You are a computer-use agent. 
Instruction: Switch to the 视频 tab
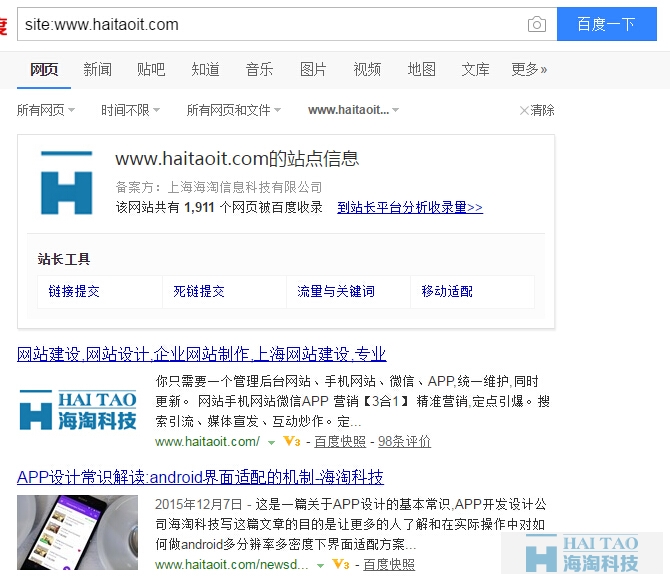(x=367, y=69)
